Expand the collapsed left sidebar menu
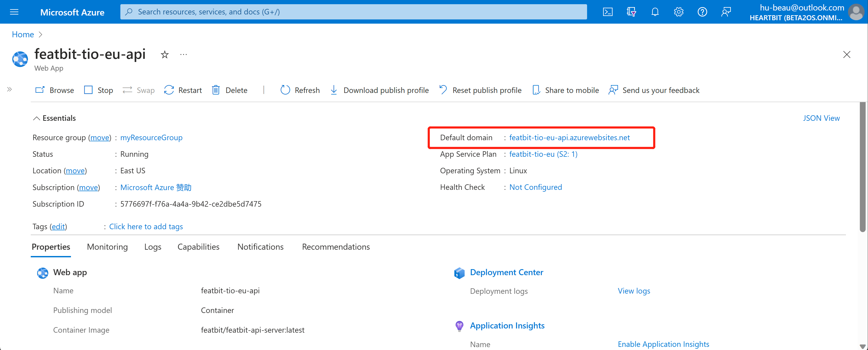The image size is (868, 350). pyautogui.click(x=9, y=89)
